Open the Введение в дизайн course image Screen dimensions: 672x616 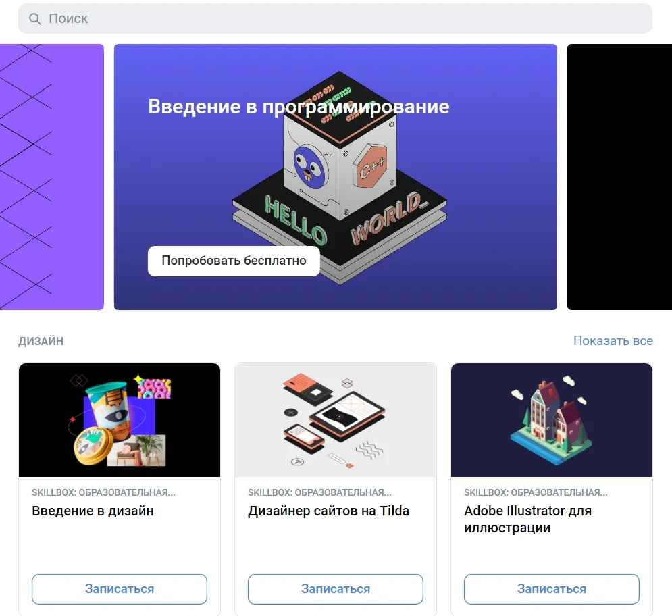pos(120,419)
